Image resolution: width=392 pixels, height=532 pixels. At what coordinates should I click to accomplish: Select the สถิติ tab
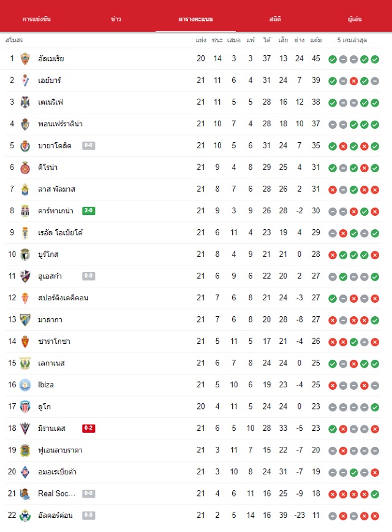tap(275, 19)
